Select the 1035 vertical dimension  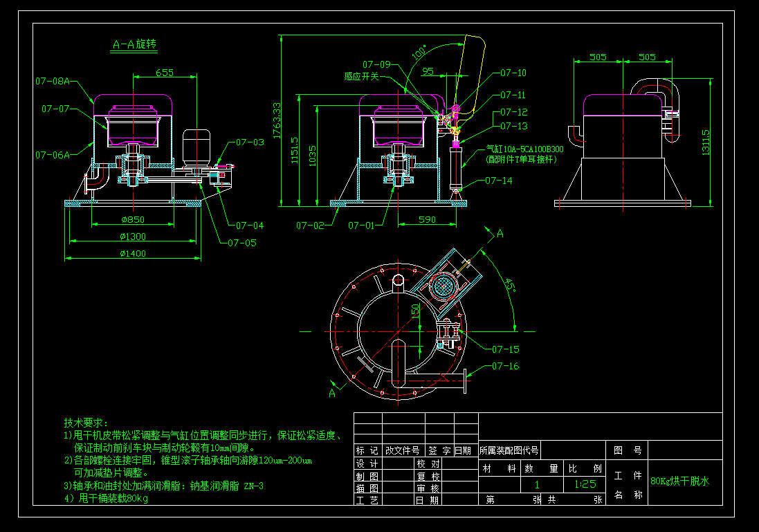(313, 156)
